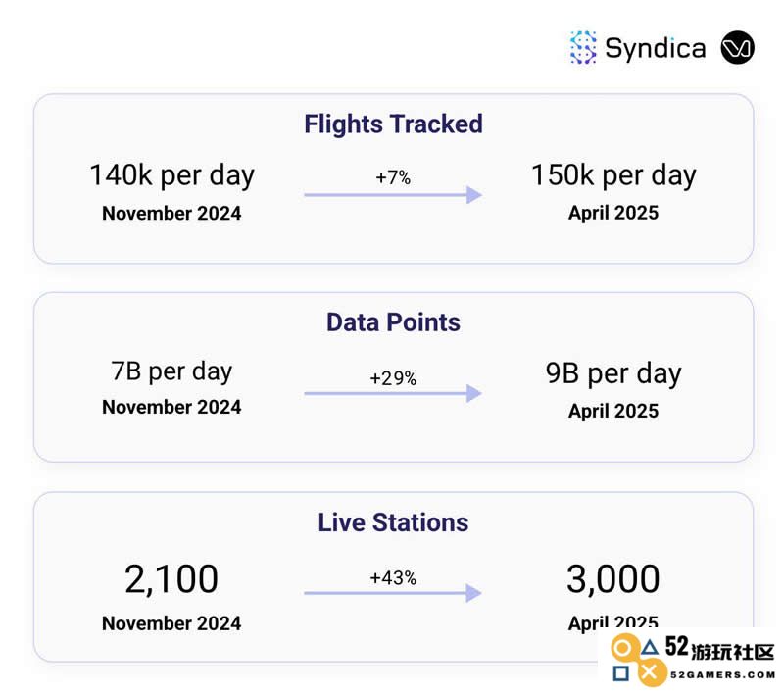
Task: Click the black circular W logo
Action: [738, 47]
